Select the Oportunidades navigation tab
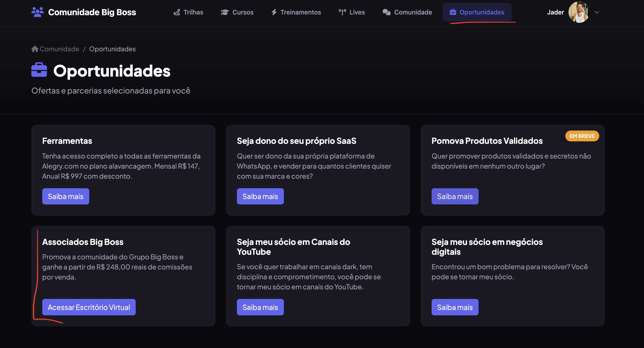 (477, 12)
